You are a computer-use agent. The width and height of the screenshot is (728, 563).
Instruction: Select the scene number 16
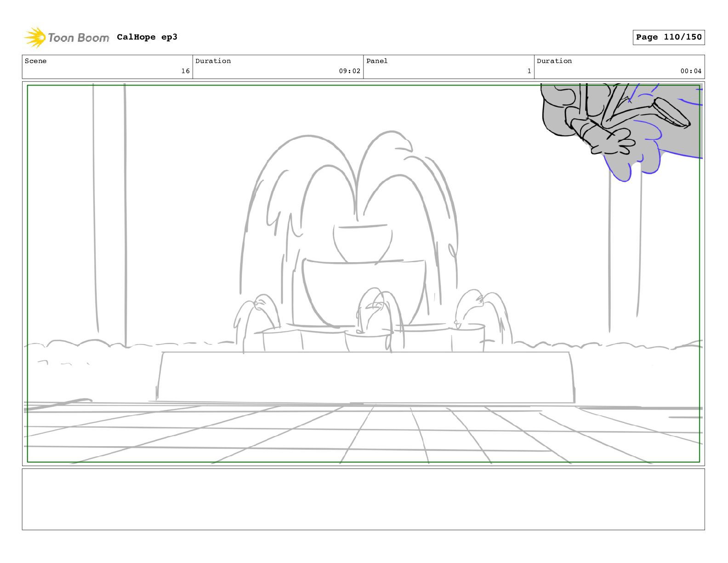point(185,71)
